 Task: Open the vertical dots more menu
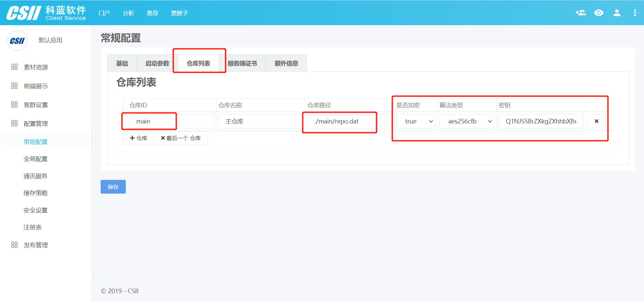pyautogui.click(x=635, y=13)
